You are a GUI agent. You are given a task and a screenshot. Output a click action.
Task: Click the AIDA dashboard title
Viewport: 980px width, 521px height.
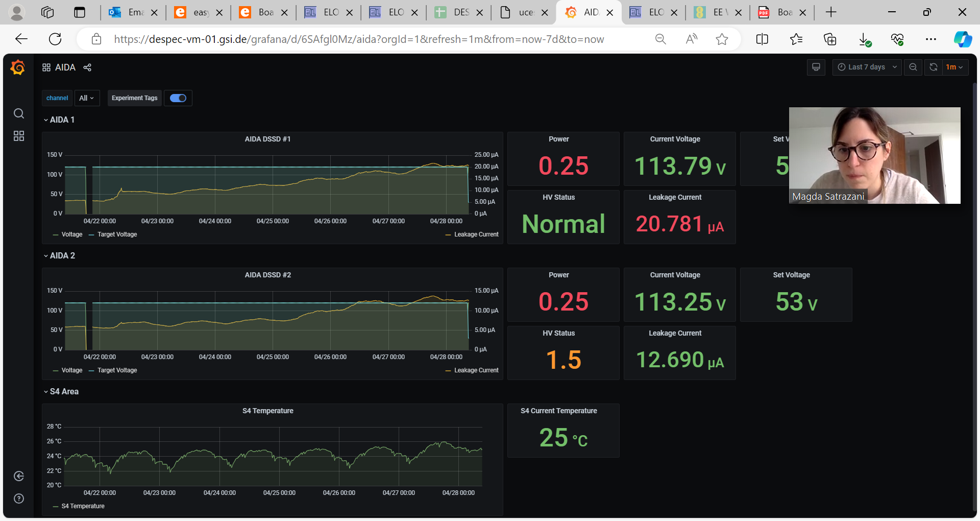[65, 67]
